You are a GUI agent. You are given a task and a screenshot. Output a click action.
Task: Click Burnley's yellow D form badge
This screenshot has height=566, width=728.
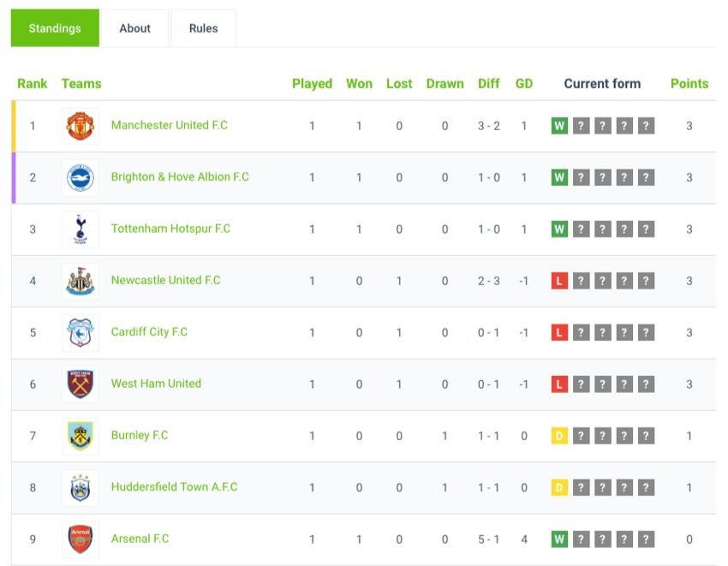pos(559,436)
